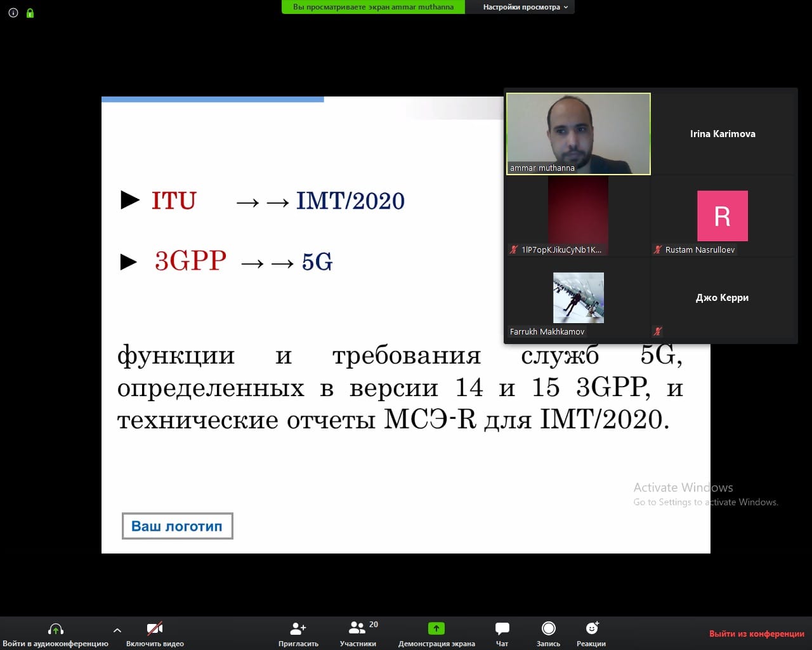812x650 pixels.
Task: Click the screen sharing notification banner
Action: 373,7
